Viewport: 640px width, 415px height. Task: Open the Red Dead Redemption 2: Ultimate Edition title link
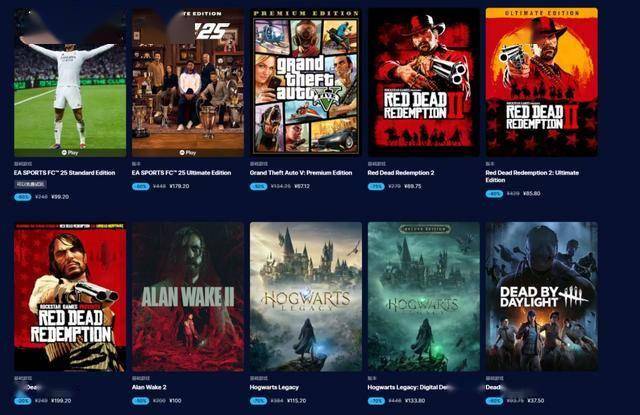(532, 176)
